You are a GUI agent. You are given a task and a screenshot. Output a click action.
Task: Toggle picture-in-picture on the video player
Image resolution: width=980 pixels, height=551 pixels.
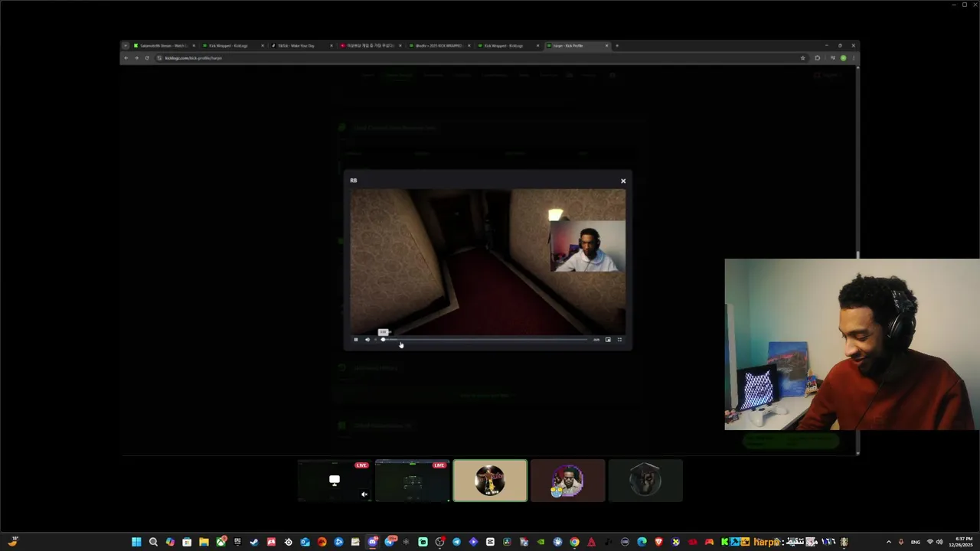coord(608,340)
